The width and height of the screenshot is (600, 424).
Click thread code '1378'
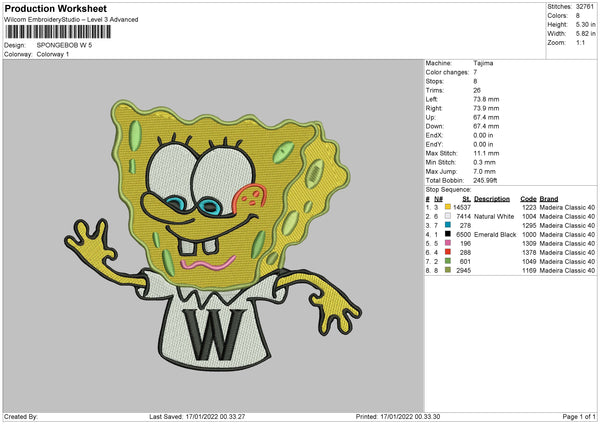coord(529,253)
